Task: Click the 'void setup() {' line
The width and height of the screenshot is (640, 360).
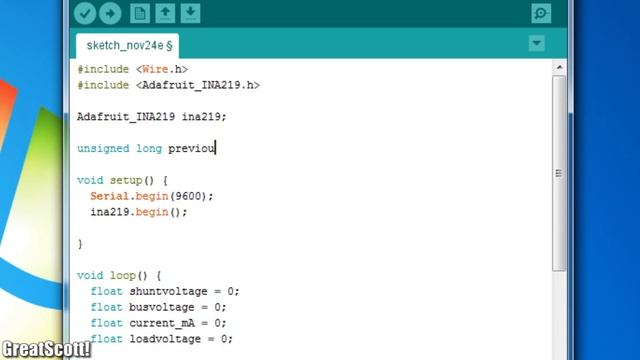Action: click(122, 180)
